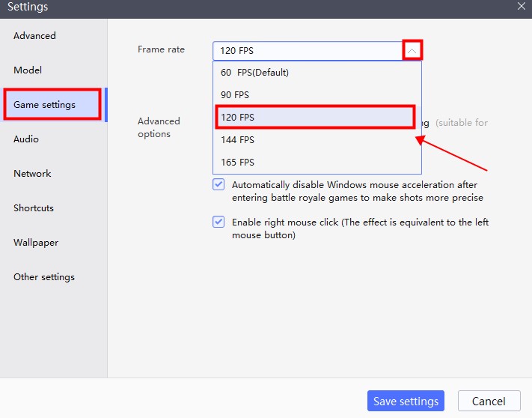
Task: Click the Save settings button
Action: [x=406, y=401]
